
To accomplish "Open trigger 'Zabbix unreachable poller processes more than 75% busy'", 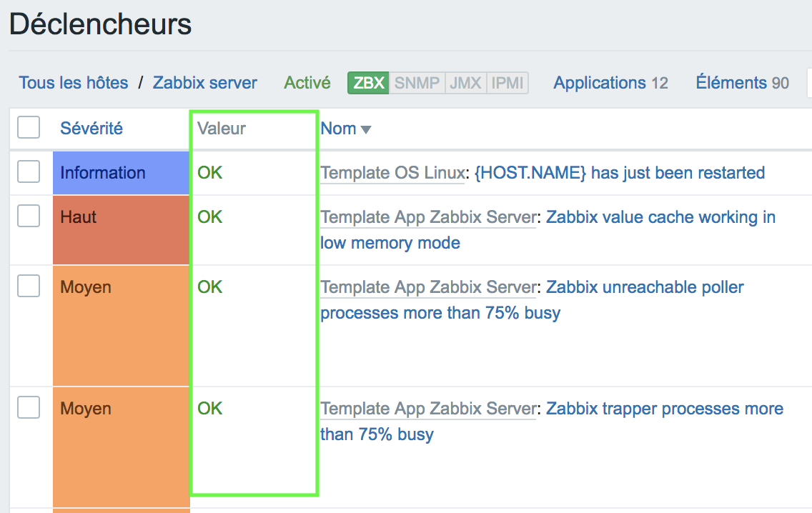I will click(x=532, y=299).
